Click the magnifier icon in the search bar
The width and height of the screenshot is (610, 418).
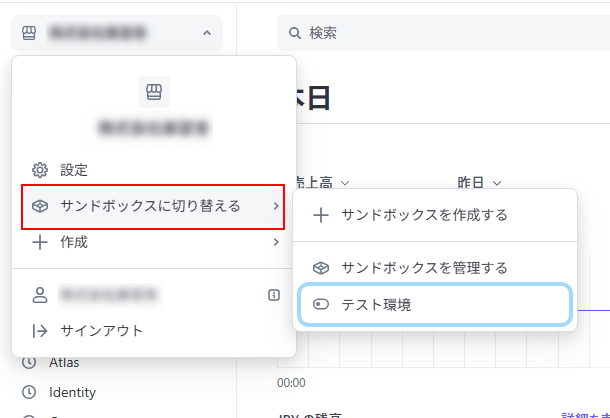(295, 33)
